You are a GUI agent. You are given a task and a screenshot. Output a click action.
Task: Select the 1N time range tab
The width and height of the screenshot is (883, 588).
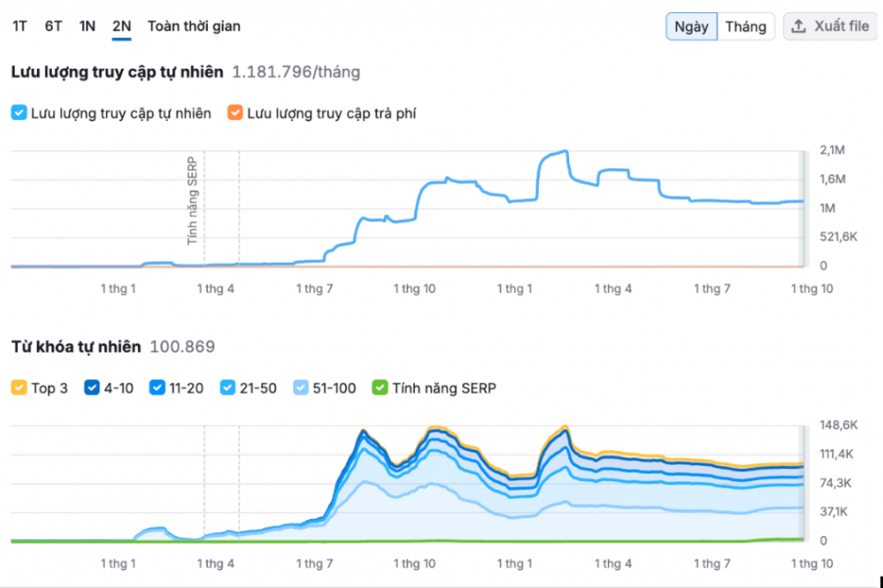point(87,26)
